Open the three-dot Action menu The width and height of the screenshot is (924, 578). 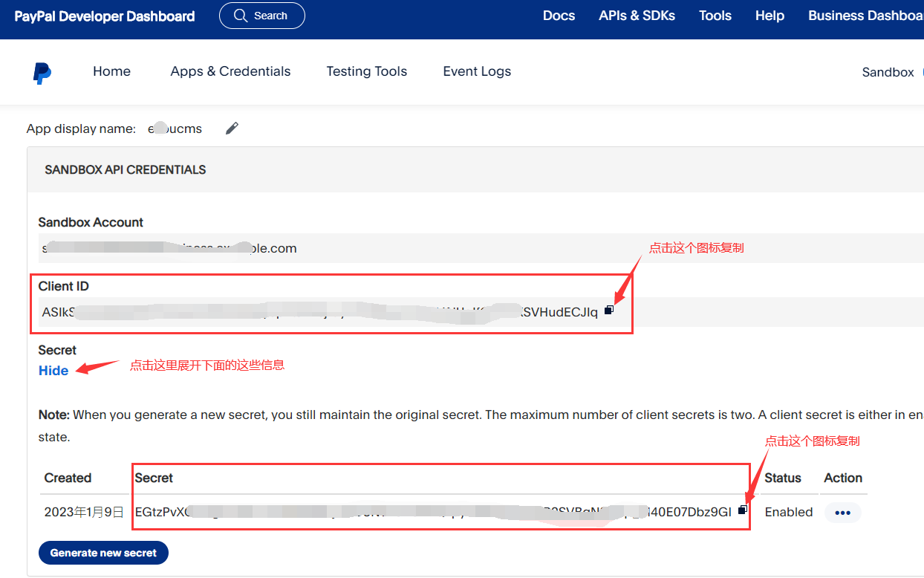[842, 512]
